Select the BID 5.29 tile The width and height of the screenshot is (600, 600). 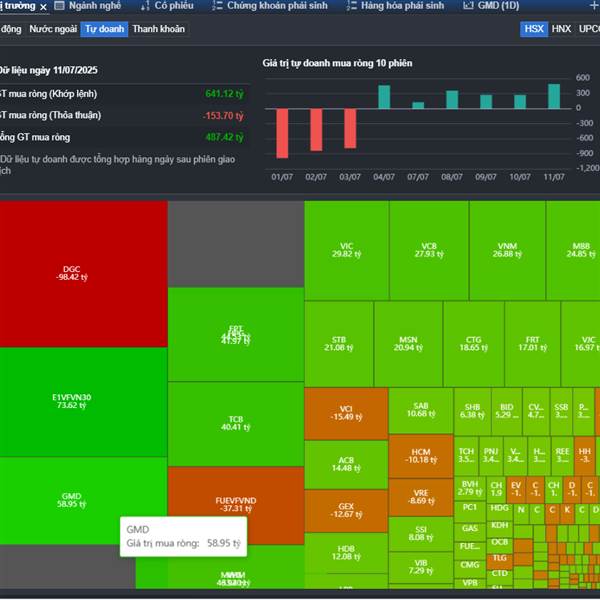(507, 411)
